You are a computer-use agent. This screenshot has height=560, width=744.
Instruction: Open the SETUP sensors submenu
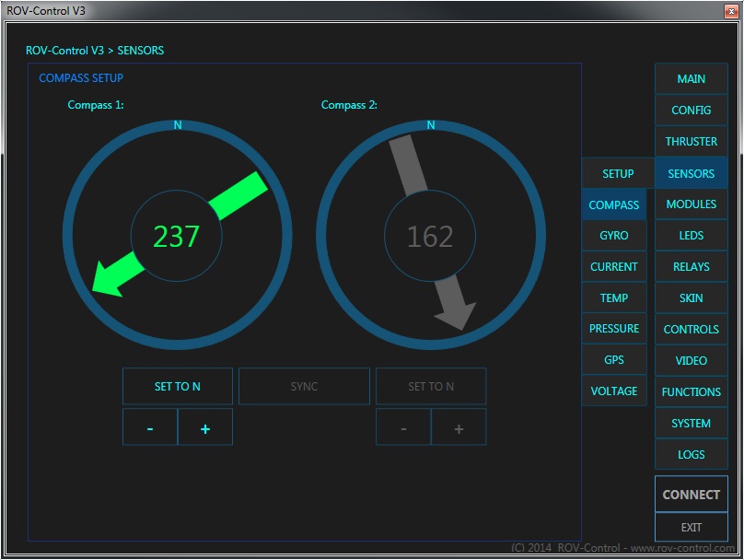(x=616, y=172)
